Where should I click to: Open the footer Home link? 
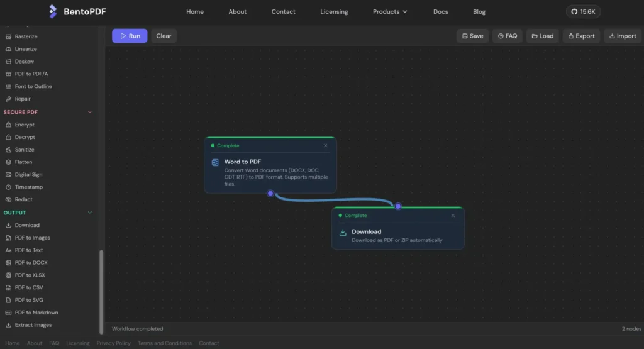pyautogui.click(x=13, y=343)
